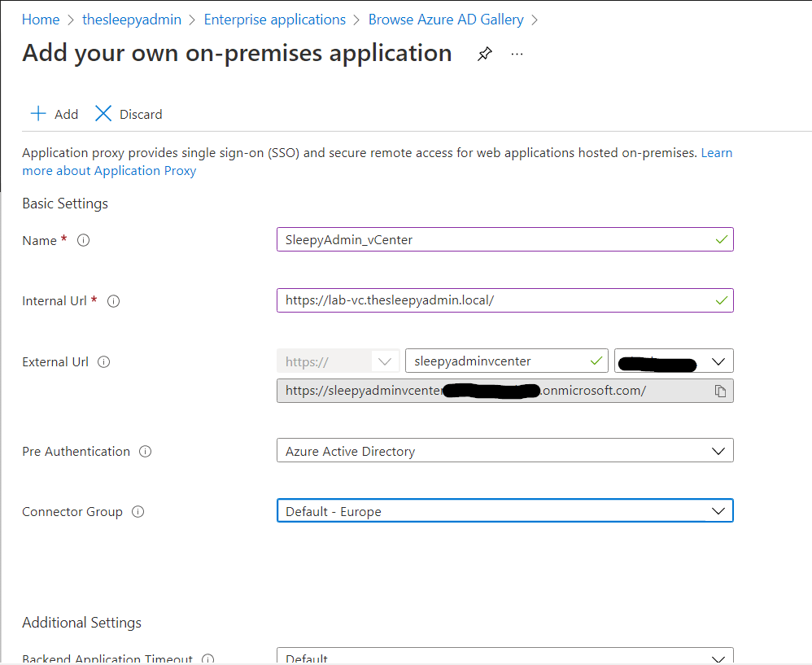Open the Backend Application Timeout dropdown
The width and height of the screenshot is (812, 665).
(504, 658)
